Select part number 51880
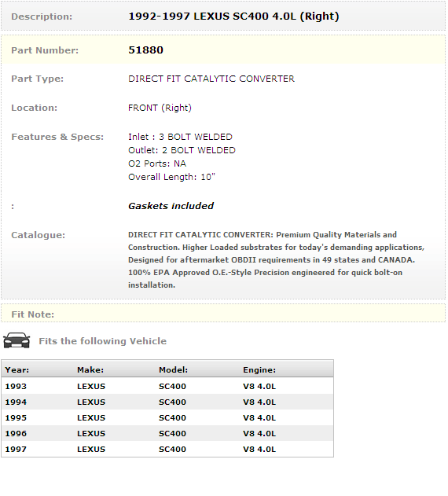Screen dimensions: 448x496 146,50
